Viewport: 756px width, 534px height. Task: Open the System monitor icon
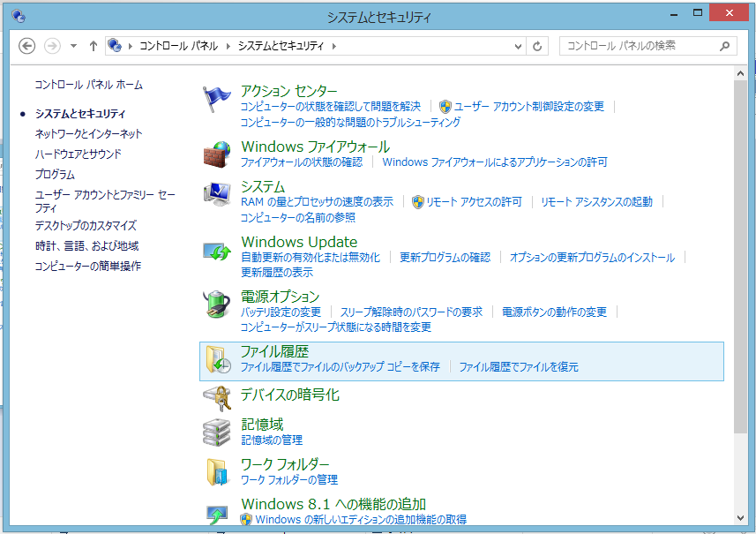pyautogui.click(x=216, y=194)
